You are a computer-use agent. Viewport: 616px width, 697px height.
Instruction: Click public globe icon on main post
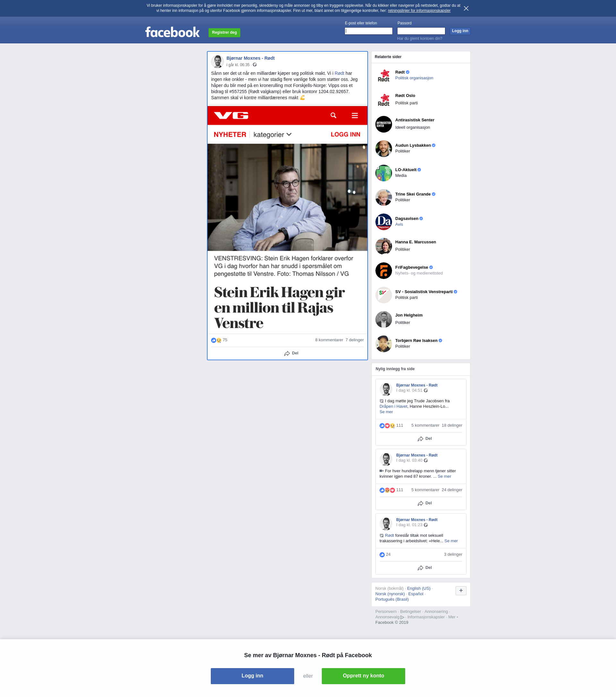pos(255,65)
